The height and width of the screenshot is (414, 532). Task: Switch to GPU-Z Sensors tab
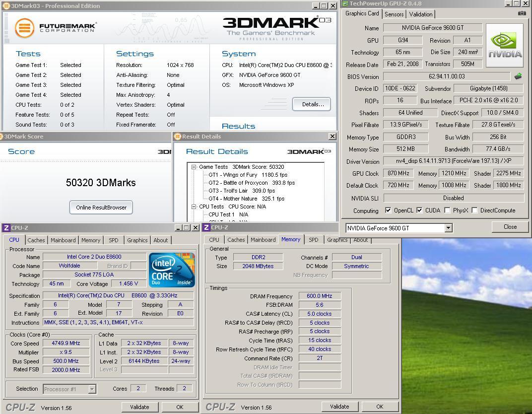[394, 14]
